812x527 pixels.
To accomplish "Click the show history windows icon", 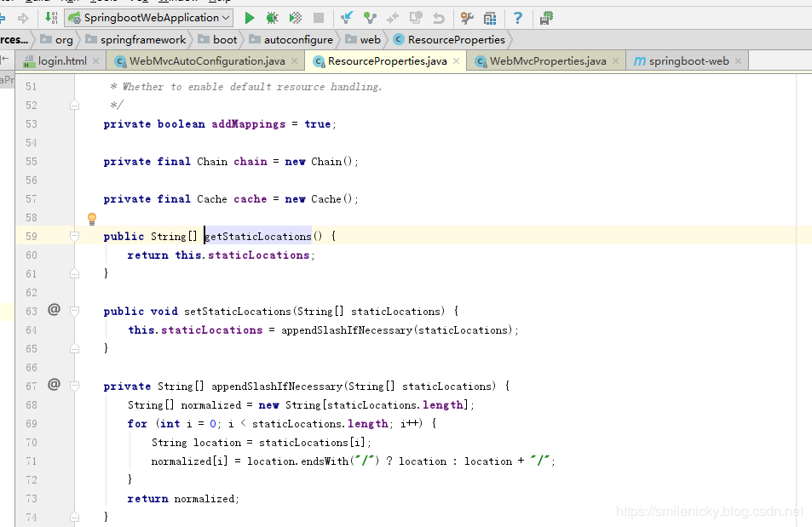I will click(x=416, y=18).
